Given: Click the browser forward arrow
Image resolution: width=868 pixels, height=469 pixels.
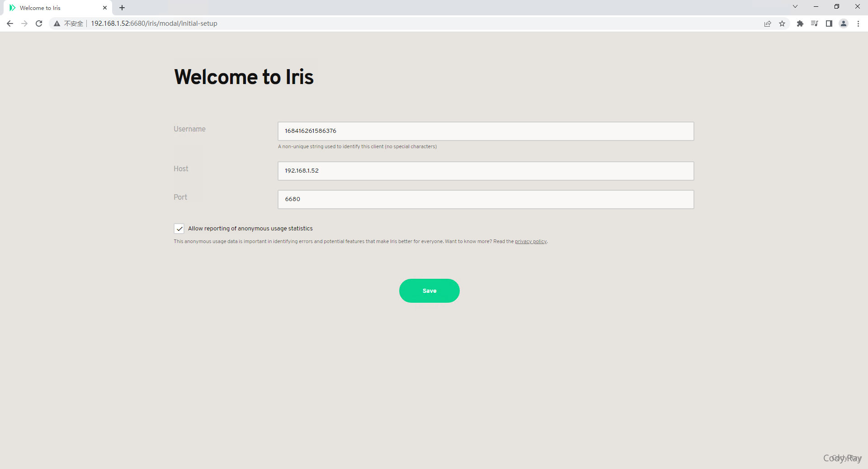Looking at the screenshot, I should (x=24, y=23).
